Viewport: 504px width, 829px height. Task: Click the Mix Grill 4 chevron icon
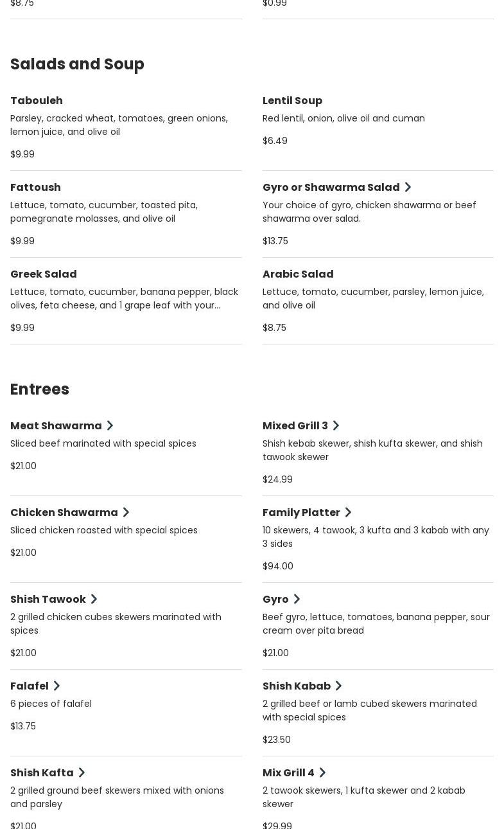pos(322,773)
